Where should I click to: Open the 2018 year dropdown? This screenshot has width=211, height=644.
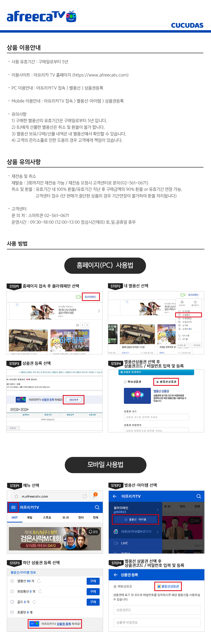coord(14,409)
